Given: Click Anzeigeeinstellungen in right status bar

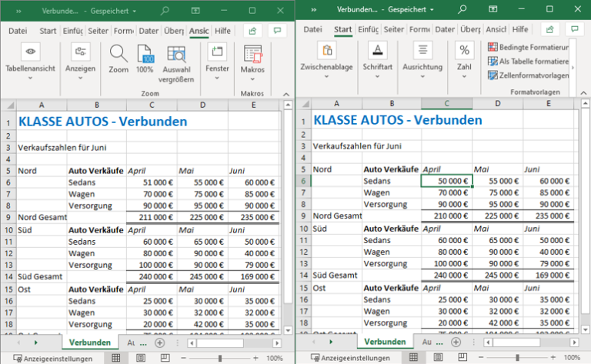Looking at the screenshot, I should [351, 358].
